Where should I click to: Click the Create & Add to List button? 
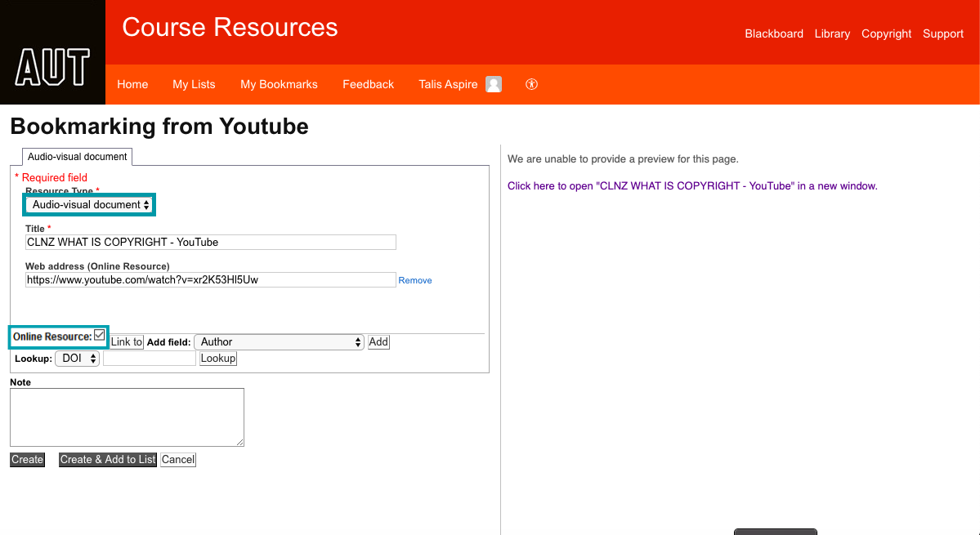[107, 459]
